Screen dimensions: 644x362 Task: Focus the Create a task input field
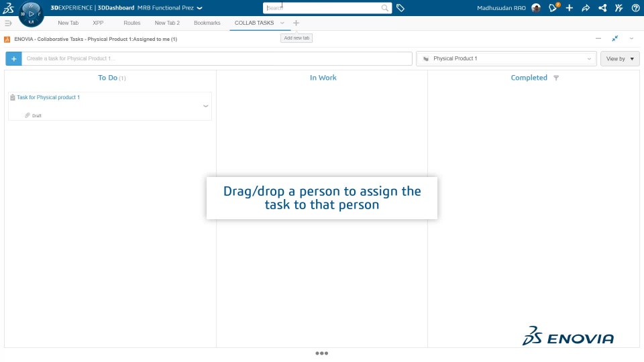coord(217,59)
